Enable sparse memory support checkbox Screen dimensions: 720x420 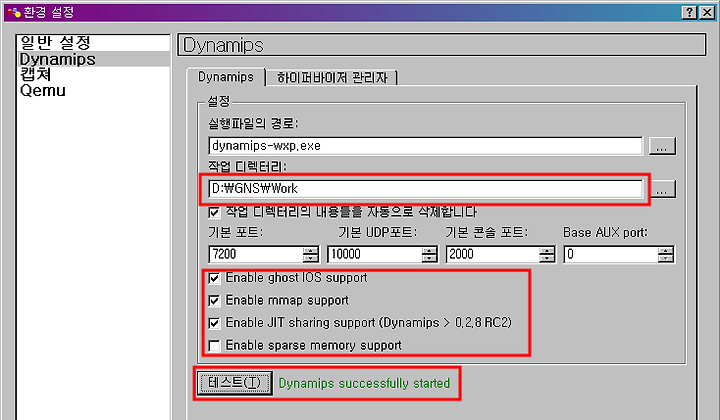tap(214, 346)
